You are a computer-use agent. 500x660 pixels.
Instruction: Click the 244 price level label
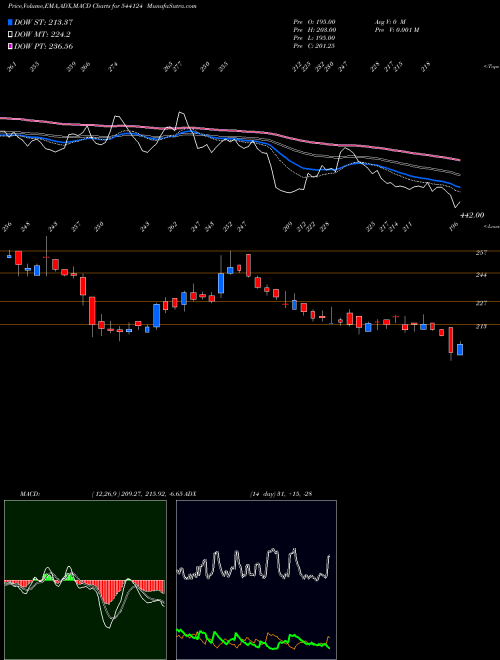tap(481, 275)
